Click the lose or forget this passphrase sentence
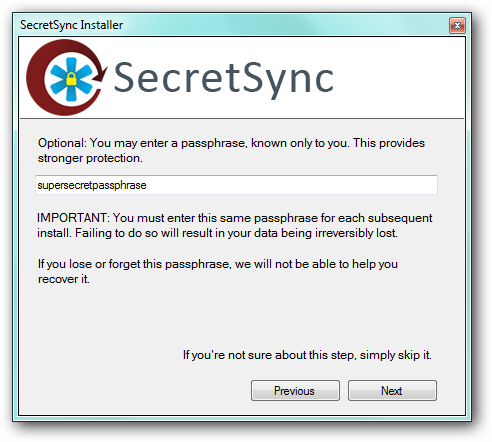The width and height of the screenshot is (492, 442). [218, 264]
